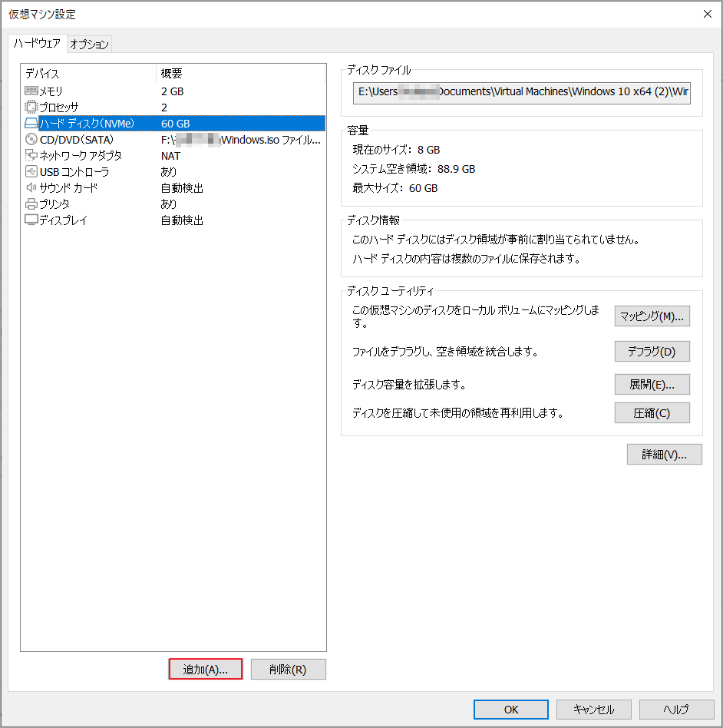Click the network adapter (ネットワーク アダプタ) icon

(31, 155)
